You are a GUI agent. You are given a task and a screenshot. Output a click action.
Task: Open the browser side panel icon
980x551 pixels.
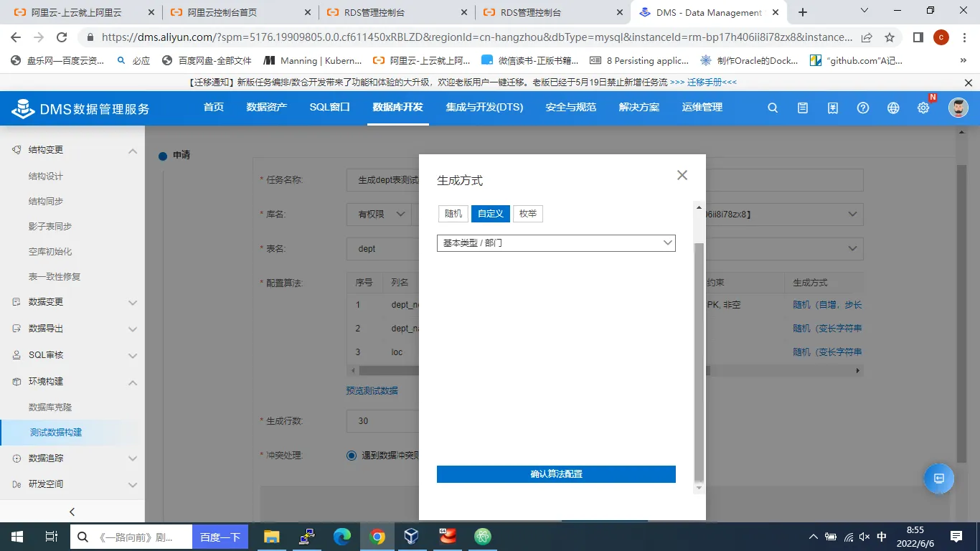(x=918, y=37)
